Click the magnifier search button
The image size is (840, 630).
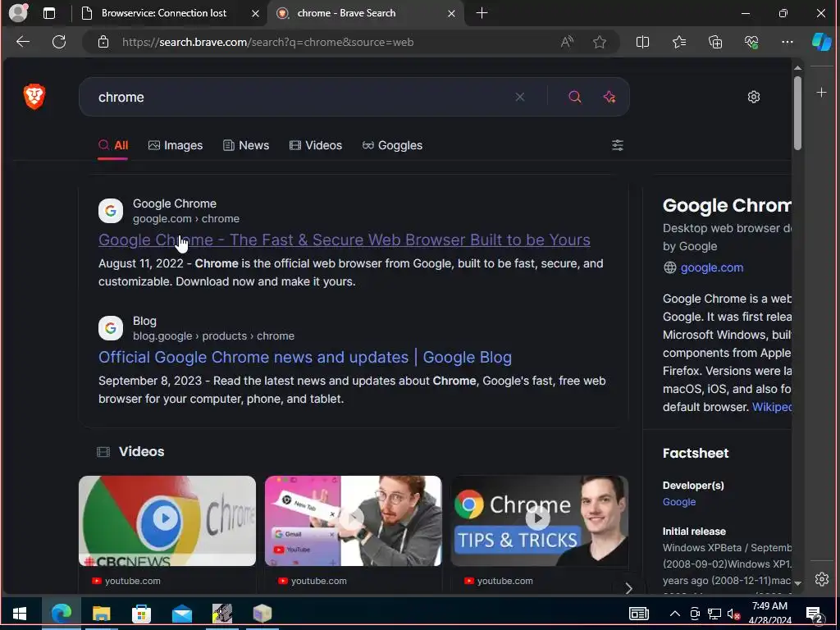click(575, 97)
